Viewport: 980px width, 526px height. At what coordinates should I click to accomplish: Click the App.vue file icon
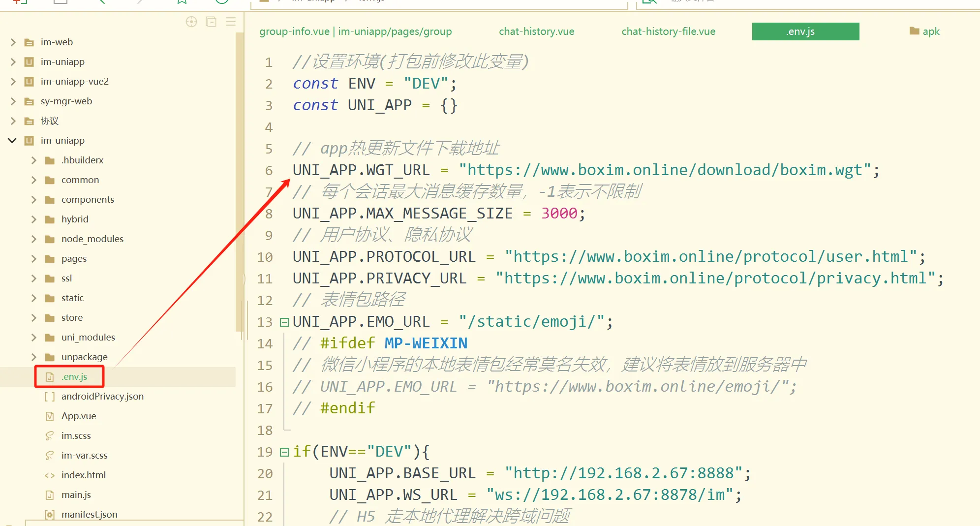point(50,416)
